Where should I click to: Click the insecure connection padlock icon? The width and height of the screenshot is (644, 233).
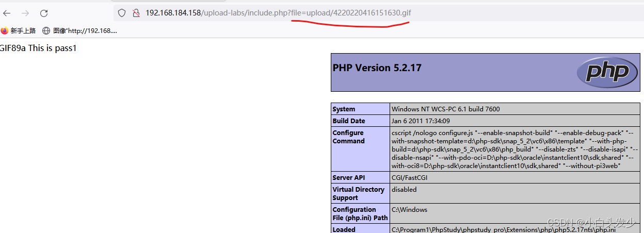pyautogui.click(x=136, y=13)
